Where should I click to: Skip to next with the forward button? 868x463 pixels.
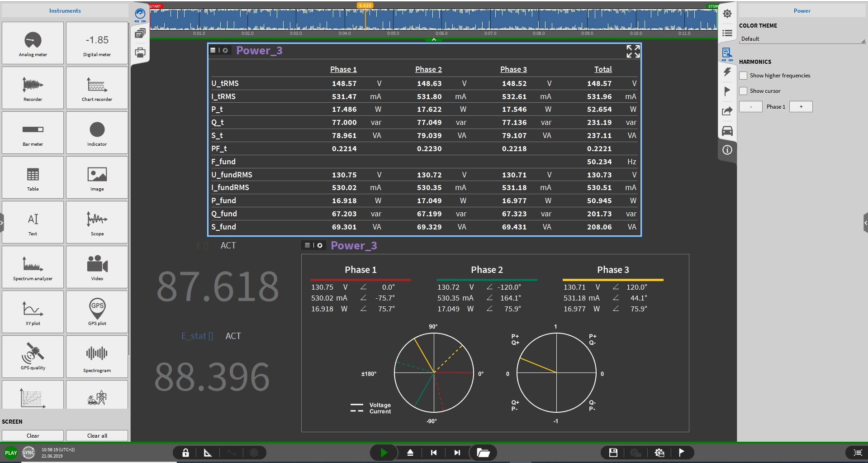tap(457, 453)
